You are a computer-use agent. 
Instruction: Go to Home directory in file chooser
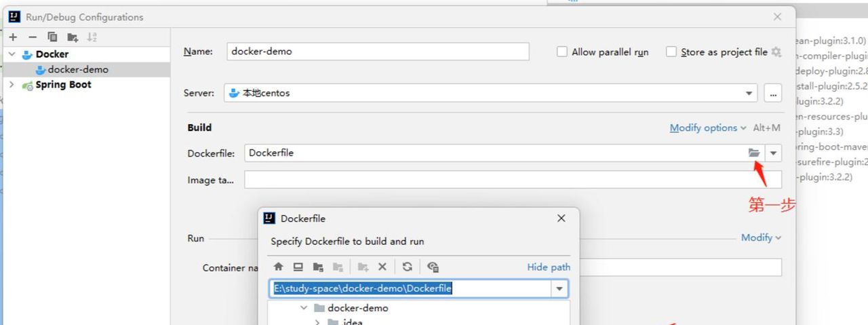pyautogui.click(x=278, y=267)
